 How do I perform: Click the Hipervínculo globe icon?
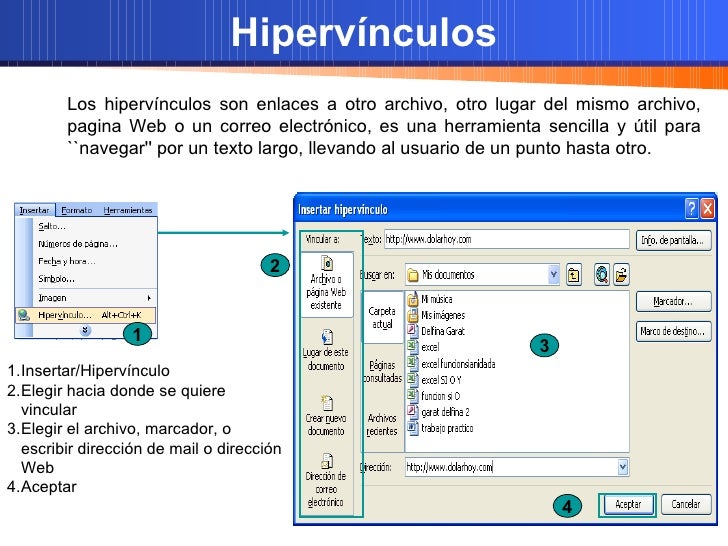24,315
